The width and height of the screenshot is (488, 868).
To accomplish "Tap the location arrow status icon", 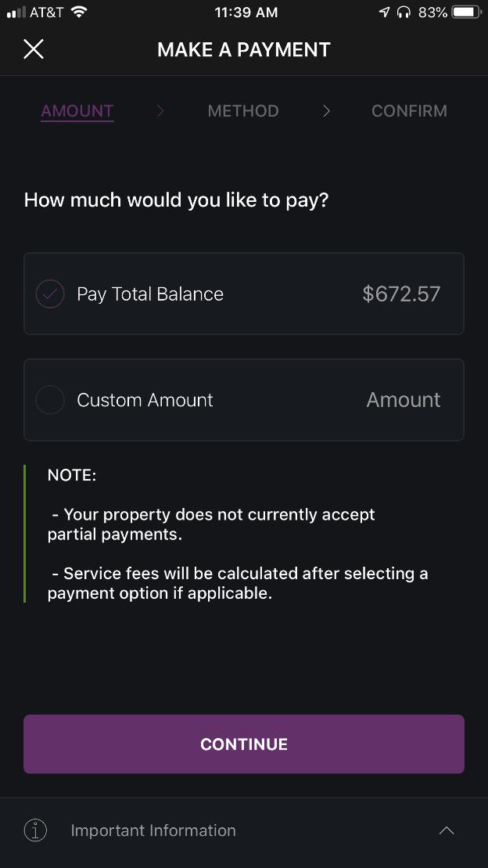I will pyautogui.click(x=384, y=13).
